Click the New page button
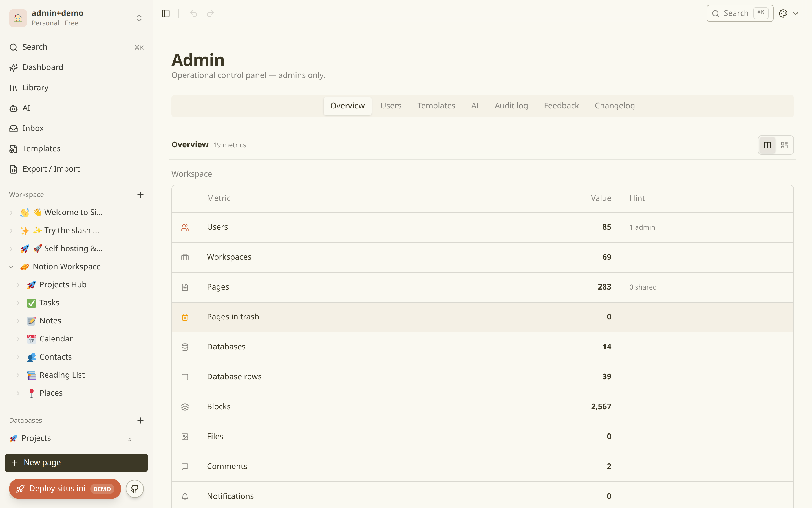The height and width of the screenshot is (508, 812). click(76, 463)
